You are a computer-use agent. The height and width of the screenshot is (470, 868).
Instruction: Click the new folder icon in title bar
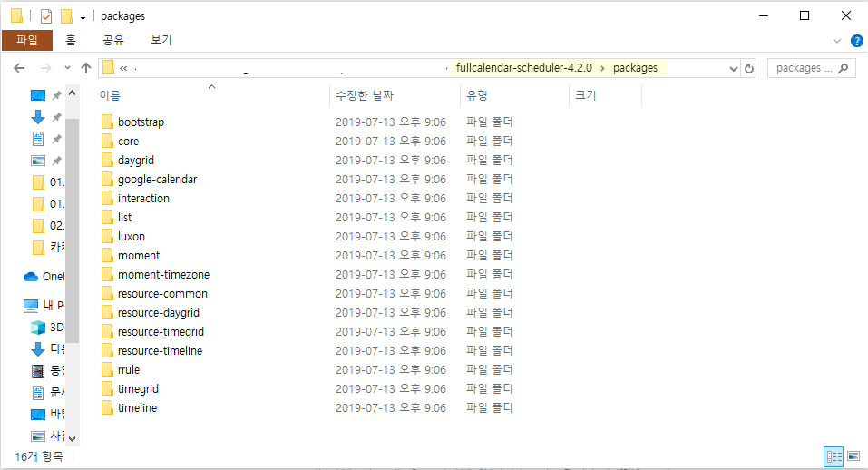coord(66,16)
